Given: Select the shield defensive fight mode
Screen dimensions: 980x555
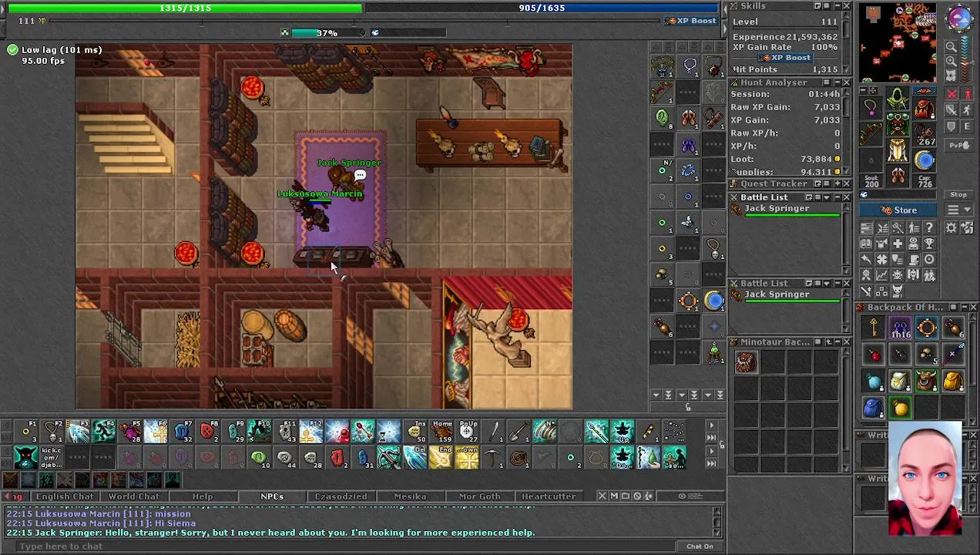Looking at the screenshot, I should [x=951, y=126].
